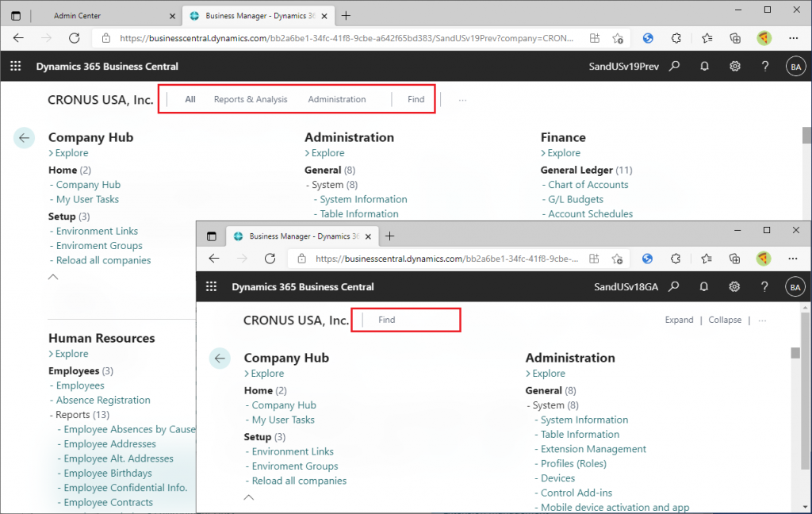
Task: Open notifications bell in the SandUSv18GA window
Action: coord(704,286)
